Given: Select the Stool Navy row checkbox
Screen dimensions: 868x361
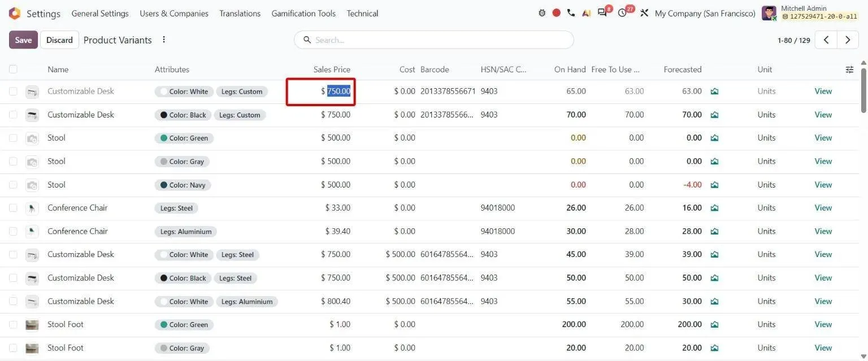Looking at the screenshot, I should coord(13,185).
